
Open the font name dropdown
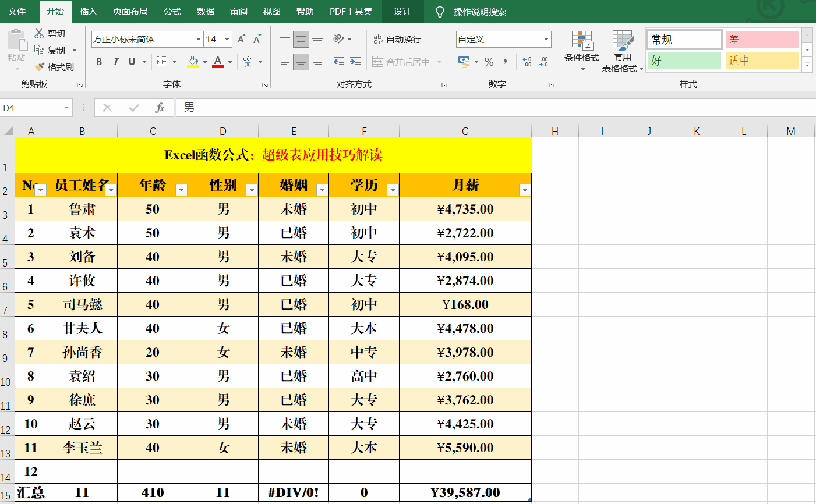(198, 40)
